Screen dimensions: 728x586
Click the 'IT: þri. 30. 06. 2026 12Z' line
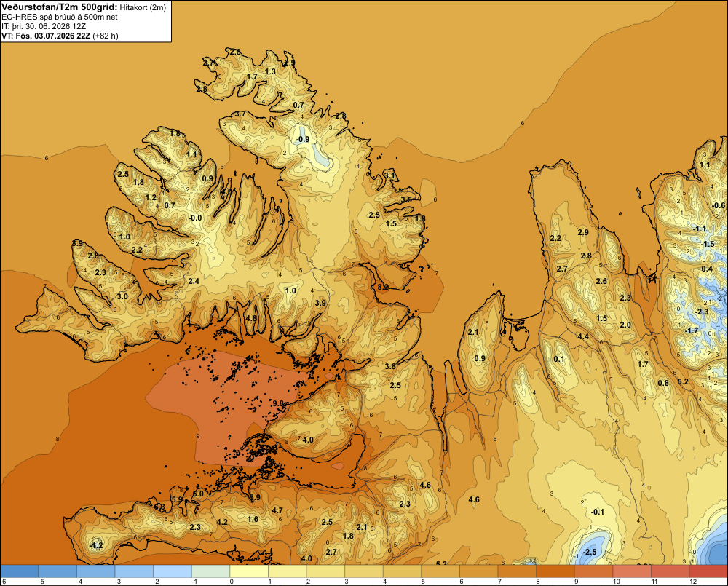point(44,26)
